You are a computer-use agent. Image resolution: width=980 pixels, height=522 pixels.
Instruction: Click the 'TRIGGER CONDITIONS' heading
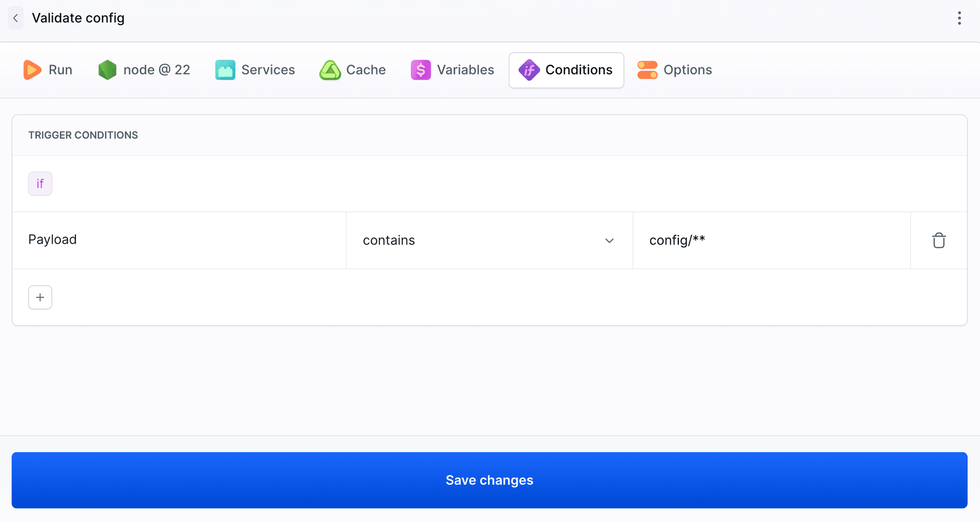[83, 135]
